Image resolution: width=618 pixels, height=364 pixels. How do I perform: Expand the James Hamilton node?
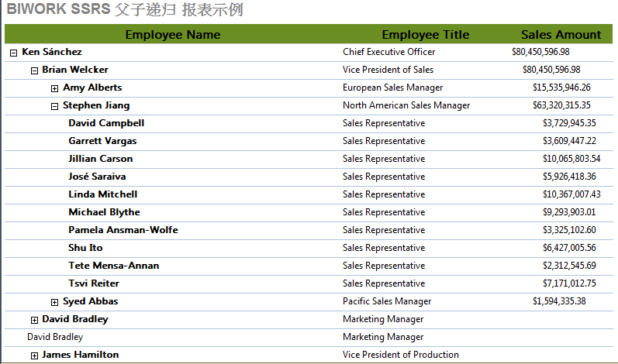tap(34, 355)
